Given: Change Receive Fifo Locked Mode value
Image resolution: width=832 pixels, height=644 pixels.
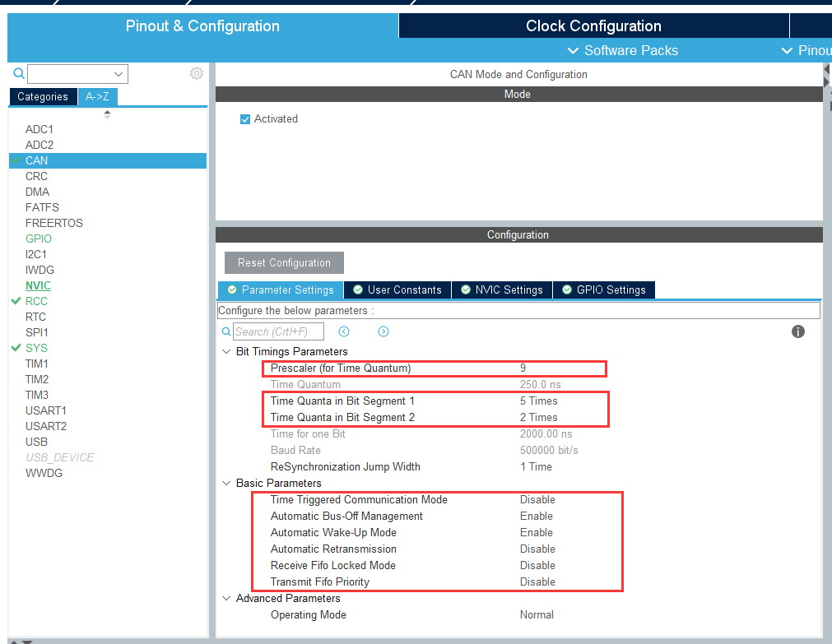Looking at the screenshot, I should tap(537, 566).
